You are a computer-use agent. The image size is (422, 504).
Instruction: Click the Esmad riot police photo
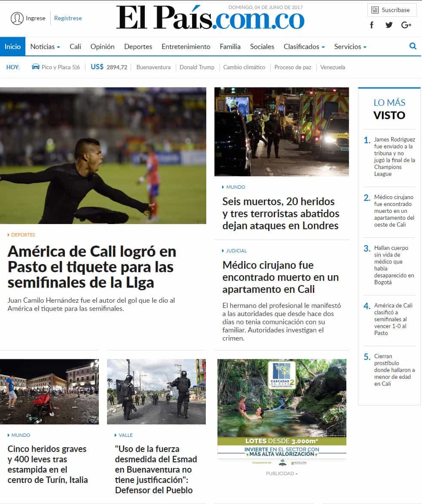pos(156,391)
